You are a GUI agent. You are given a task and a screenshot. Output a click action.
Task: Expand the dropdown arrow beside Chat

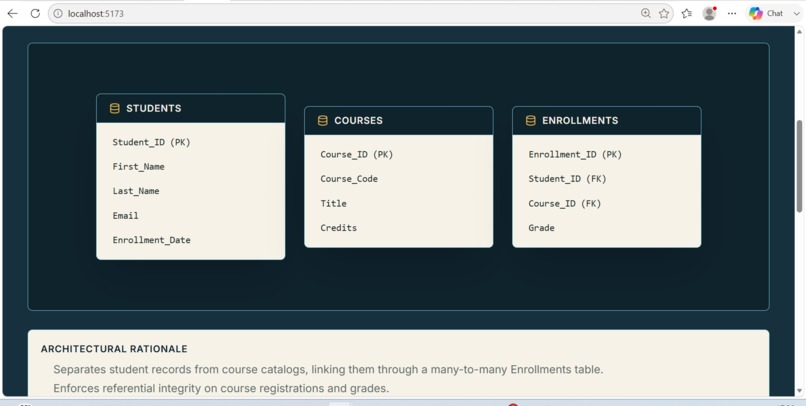coord(797,14)
